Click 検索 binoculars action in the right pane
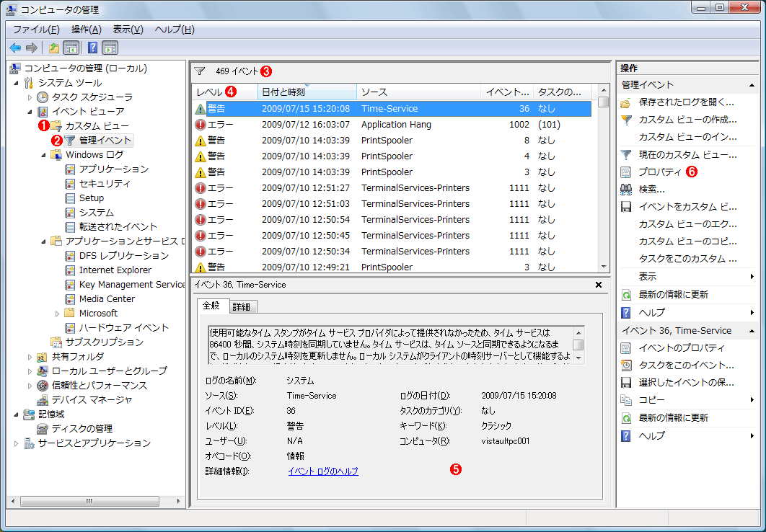 click(x=651, y=189)
